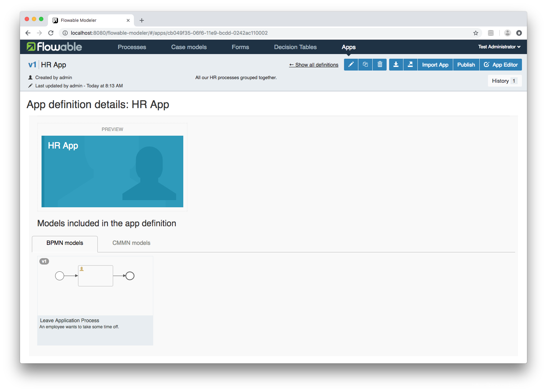The width and height of the screenshot is (547, 392).
Task: Click the browser update arrow icon
Action: [x=519, y=33]
